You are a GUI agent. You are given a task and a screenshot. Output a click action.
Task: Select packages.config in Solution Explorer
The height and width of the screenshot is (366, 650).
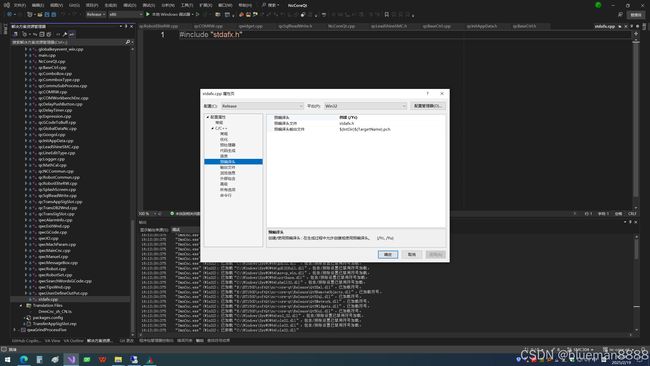48,318
